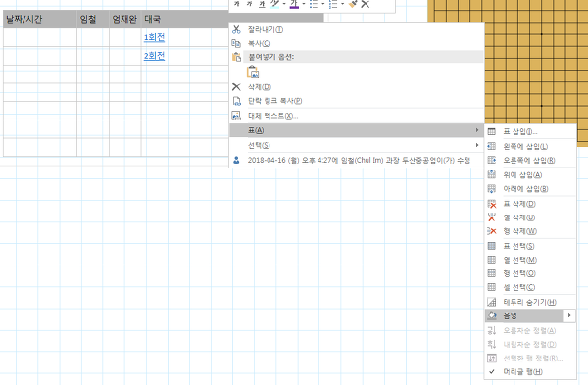Click the ascending sort entry (오름차순 정렬)
The width and height of the screenshot is (588, 385).
[530, 330]
